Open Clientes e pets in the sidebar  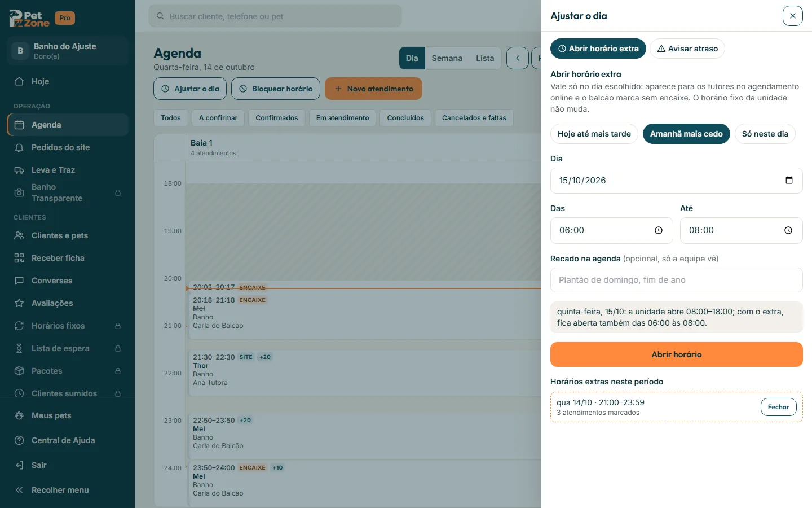coord(68,235)
